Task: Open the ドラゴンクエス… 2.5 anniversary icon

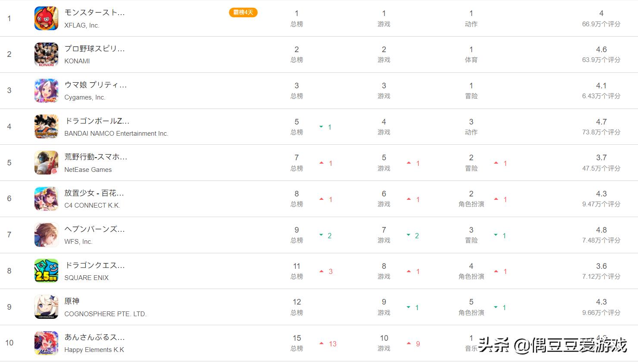Action: 46,271
